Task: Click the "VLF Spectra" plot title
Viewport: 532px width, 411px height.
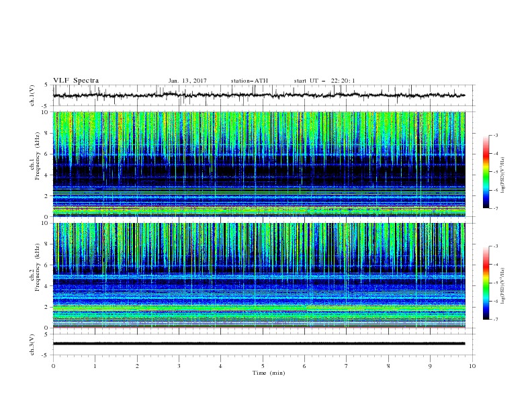Action: 76,81
